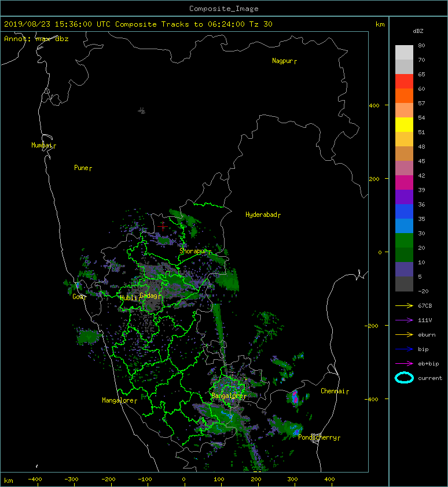Image resolution: width=448 pixels, height=487 pixels.
Task: Click the magenta eb+bip arrow legend icon
Action: pos(404,364)
